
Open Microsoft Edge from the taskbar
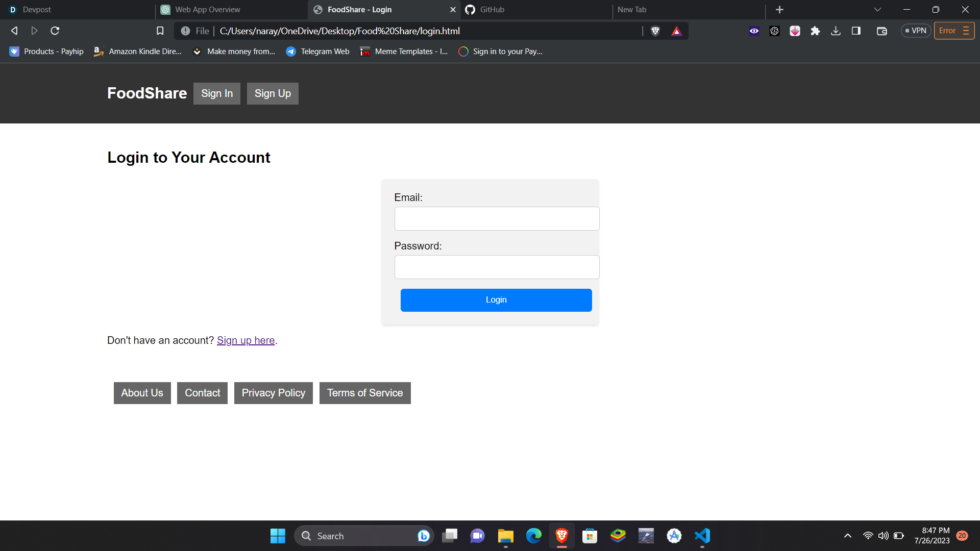533,536
